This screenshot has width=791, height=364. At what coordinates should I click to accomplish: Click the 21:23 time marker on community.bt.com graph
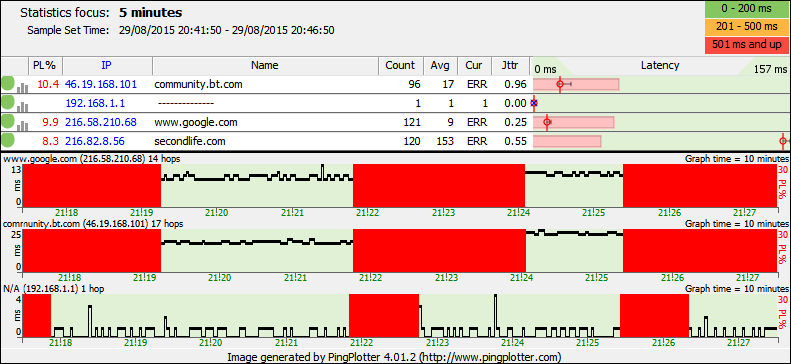tap(445, 277)
